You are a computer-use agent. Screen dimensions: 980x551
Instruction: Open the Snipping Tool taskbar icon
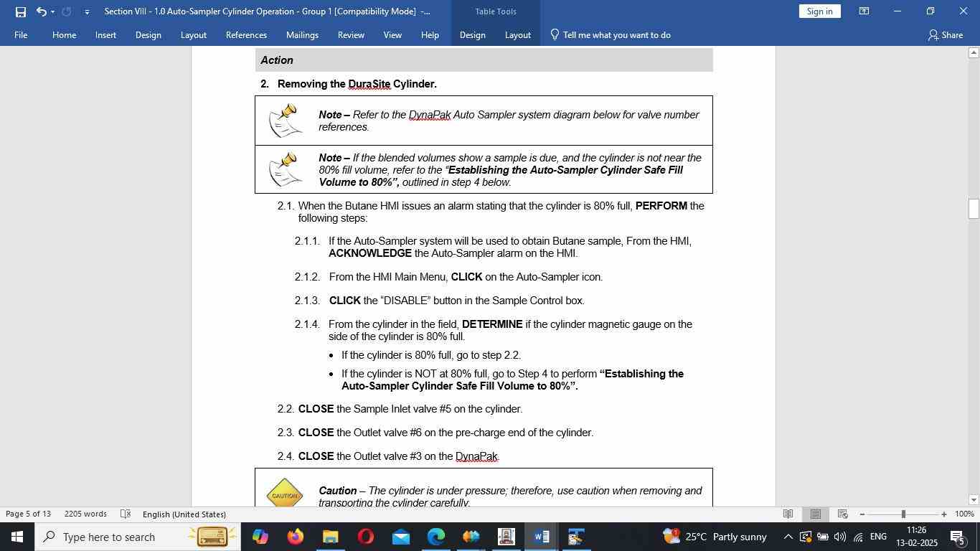point(576,537)
